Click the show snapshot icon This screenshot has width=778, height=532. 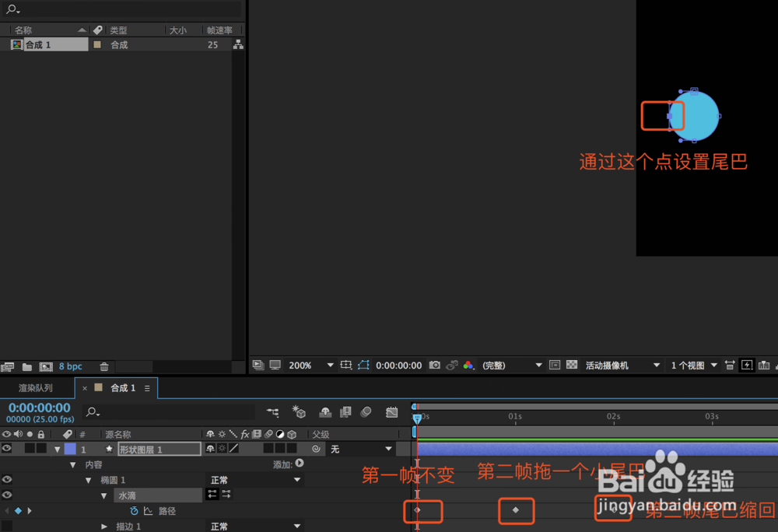point(451,366)
